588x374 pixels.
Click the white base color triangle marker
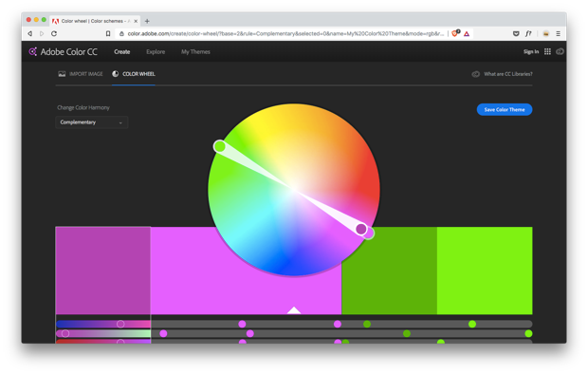(x=294, y=310)
